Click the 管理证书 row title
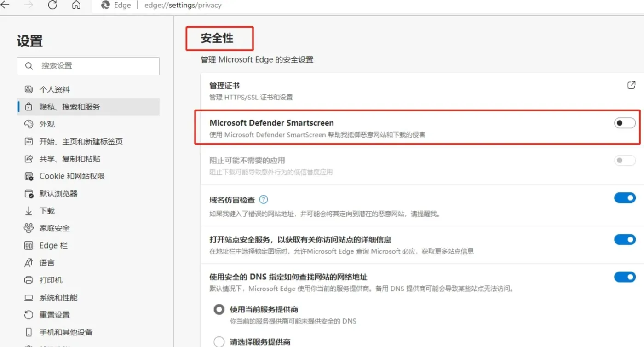 pos(224,86)
